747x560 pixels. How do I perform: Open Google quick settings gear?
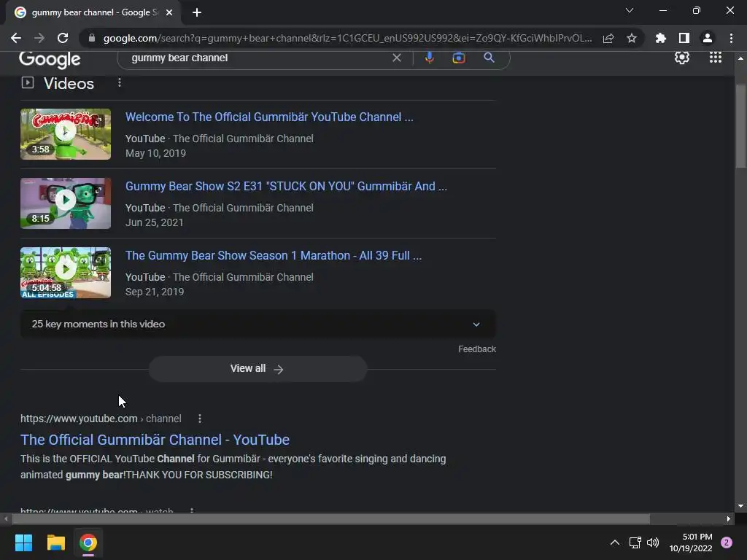click(682, 58)
